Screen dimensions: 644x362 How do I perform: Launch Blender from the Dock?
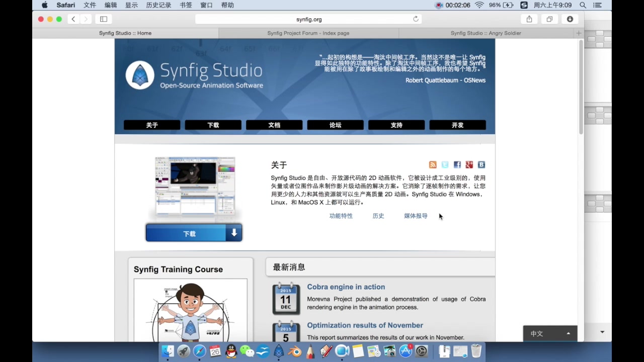click(x=295, y=351)
